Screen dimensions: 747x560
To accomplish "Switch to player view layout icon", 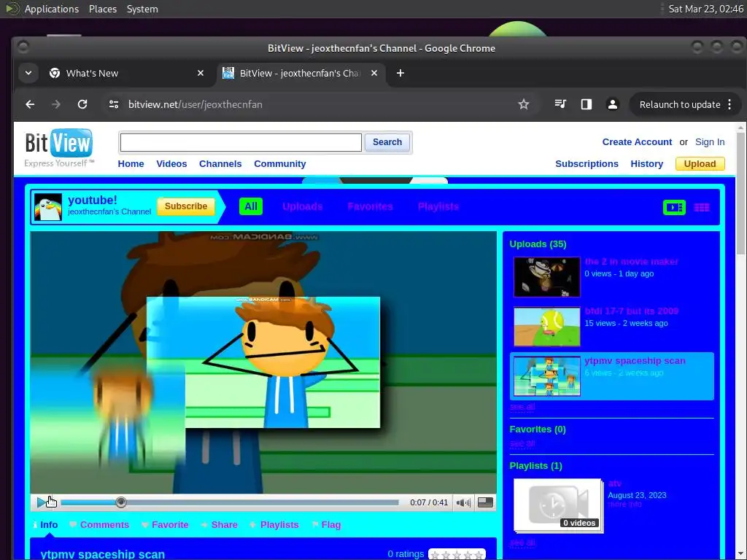I will [674, 207].
